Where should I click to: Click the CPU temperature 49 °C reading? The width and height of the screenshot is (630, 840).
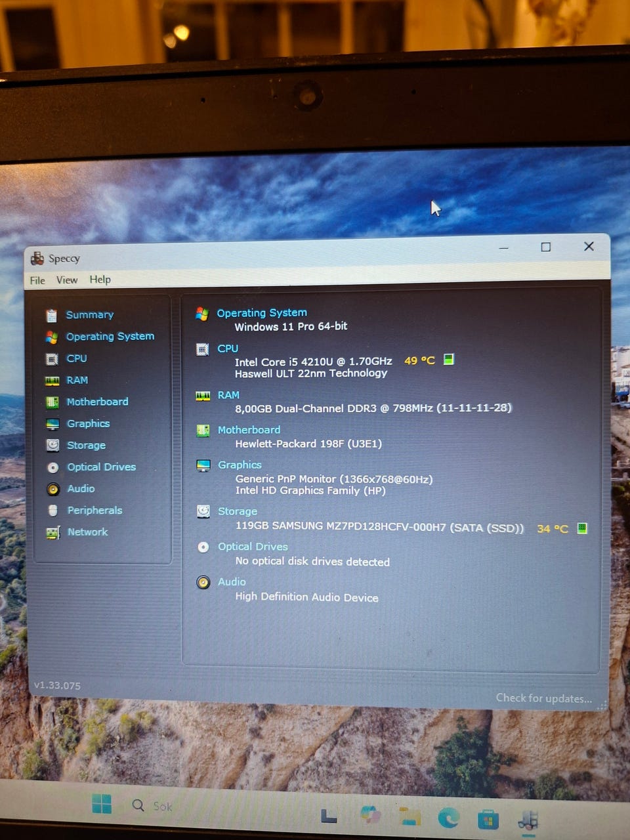click(419, 360)
